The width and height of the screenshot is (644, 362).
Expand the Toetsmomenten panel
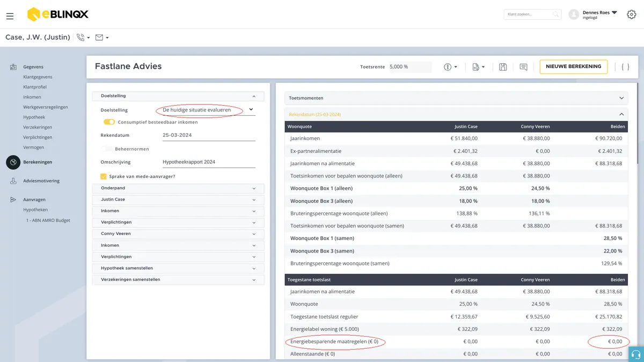tap(456, 98)
